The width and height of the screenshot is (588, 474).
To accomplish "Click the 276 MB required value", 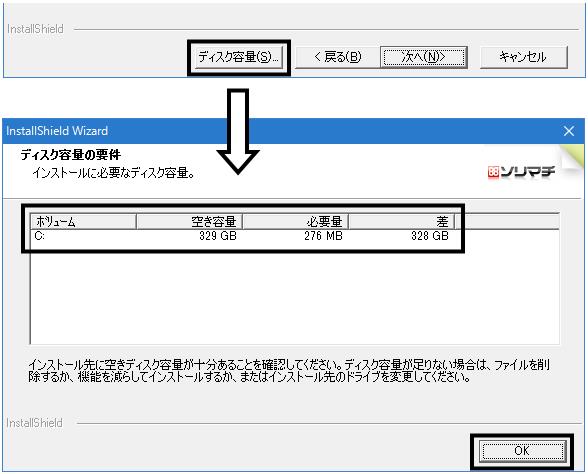I will 323,236.
